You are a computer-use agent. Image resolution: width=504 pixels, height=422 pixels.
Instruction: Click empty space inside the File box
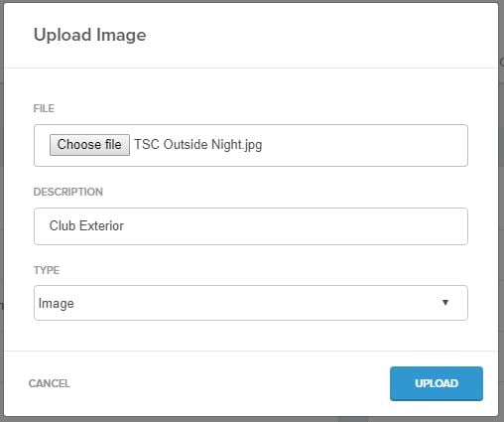(x=364, y=145)
